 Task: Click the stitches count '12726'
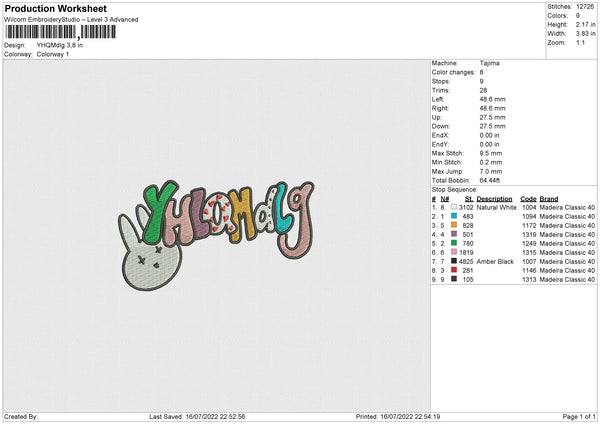coord(585,7)
